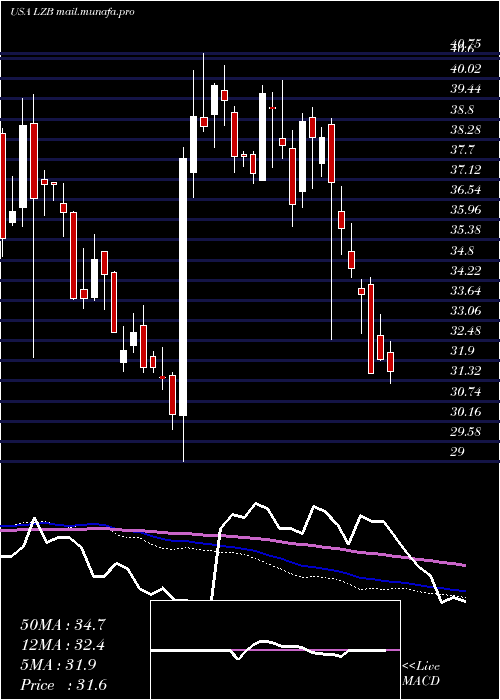Click the 29 price axis label
This screenshot has width=500, height=700.
pyautogui.click(x=458, y=452)
